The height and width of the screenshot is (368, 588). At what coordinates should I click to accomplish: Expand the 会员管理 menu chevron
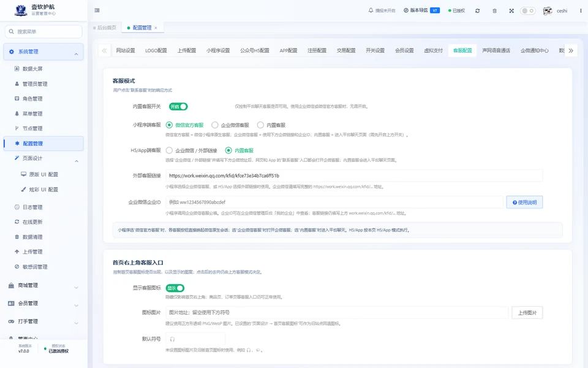(x=76, y=305)
